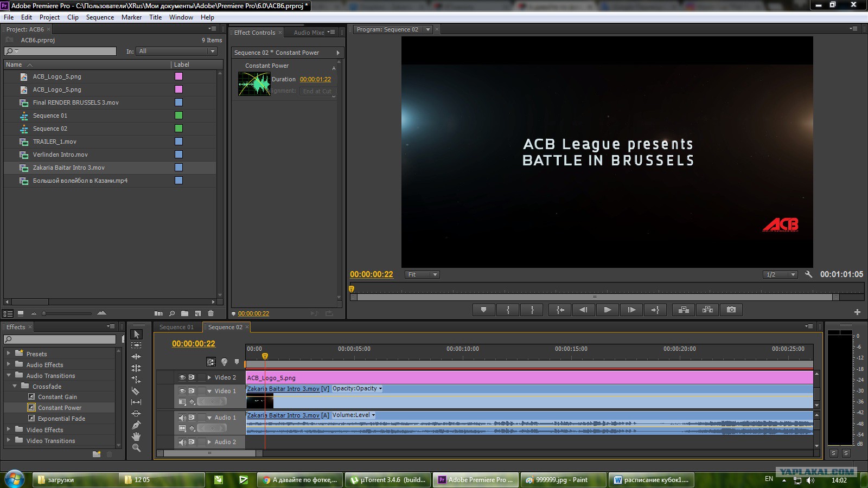
Task: Open the Marker menu
Action: 131,17
